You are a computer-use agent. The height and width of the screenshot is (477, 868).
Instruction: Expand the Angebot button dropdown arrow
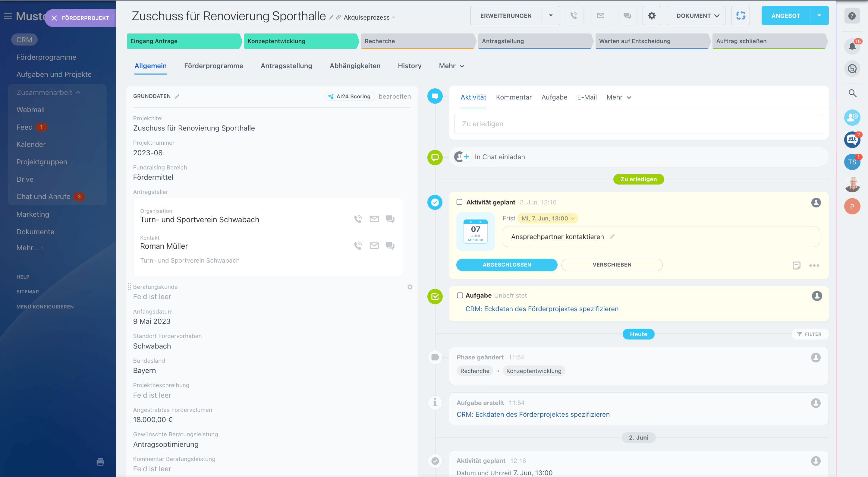click(819, 15)
